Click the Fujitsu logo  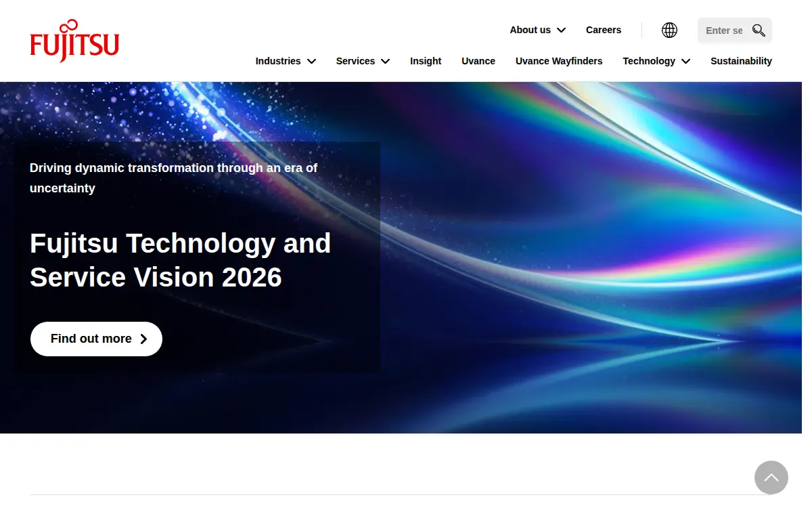74,41
